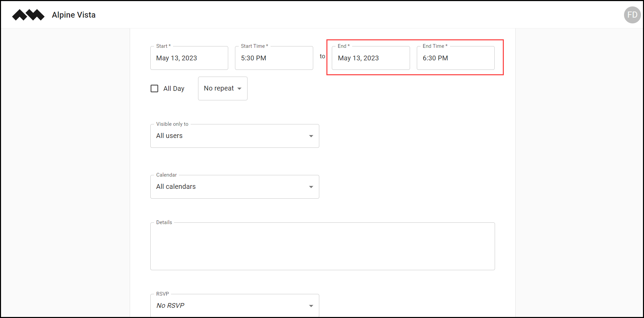
Task: Click the Alpine Vista mountain logo
Action: coord(28,15)
